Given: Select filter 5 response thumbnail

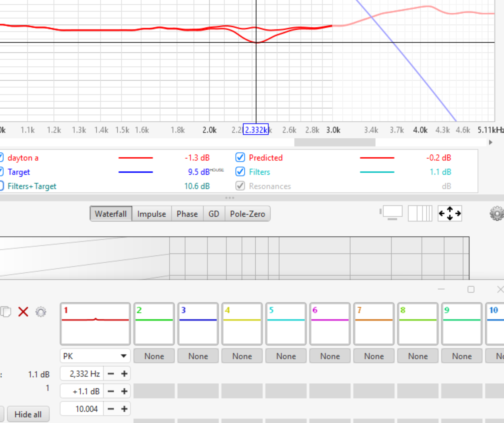Looking at the screenshot, I should click(x=286, y=324).
